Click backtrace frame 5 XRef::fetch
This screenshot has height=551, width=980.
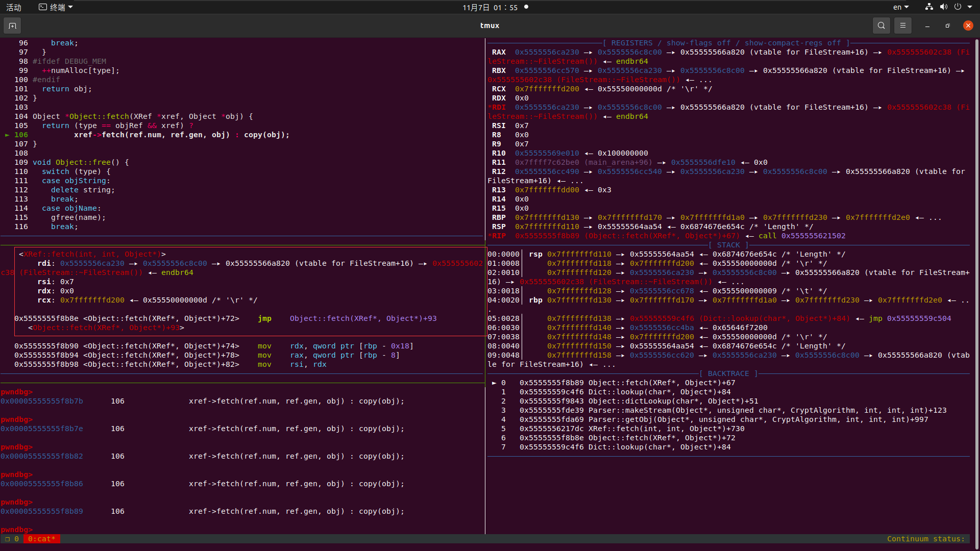coord(622,429)
